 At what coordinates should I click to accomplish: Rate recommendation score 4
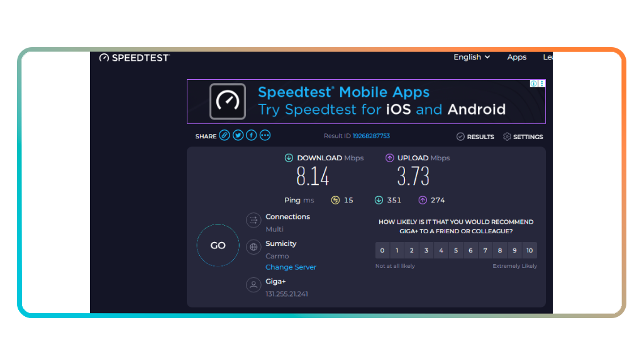click(441, 250)
